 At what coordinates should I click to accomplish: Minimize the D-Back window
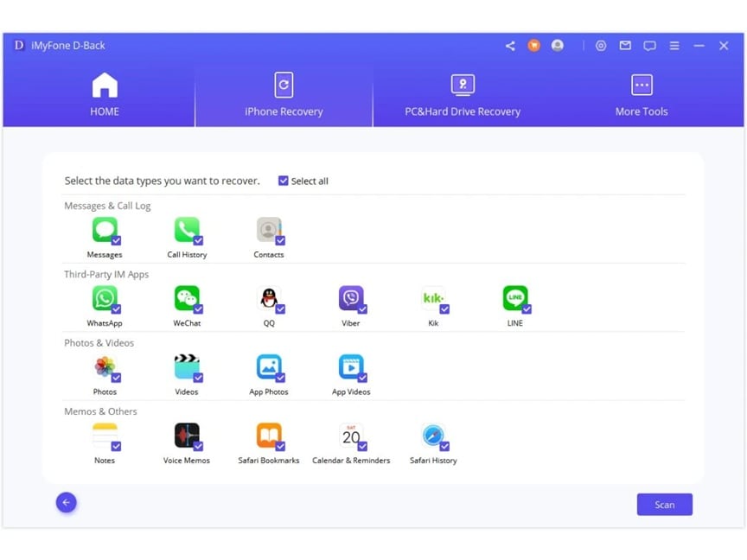(x=699, y=46)
